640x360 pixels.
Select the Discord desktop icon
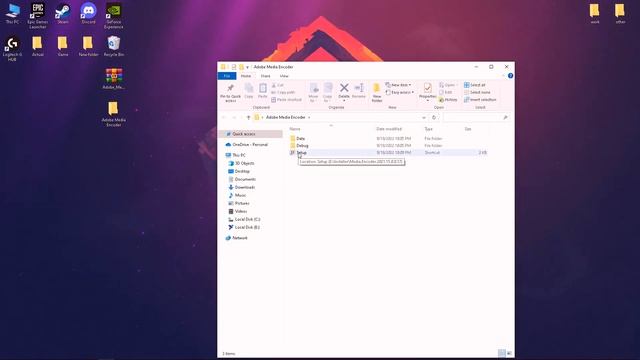click(88, 14)
